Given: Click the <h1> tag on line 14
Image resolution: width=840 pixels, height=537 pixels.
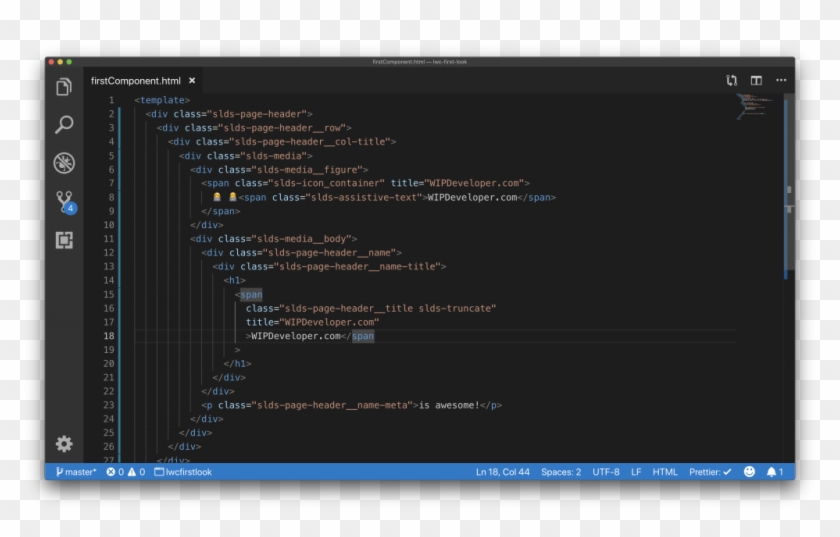Looking at the screenshot, I should pos(235,280).
